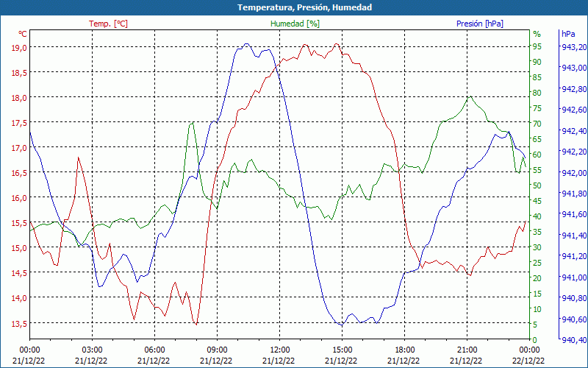This screenshot has width=588, height=368.
Task: Click the '940,60' pressure tick label
Action: [x=574, y=319]
